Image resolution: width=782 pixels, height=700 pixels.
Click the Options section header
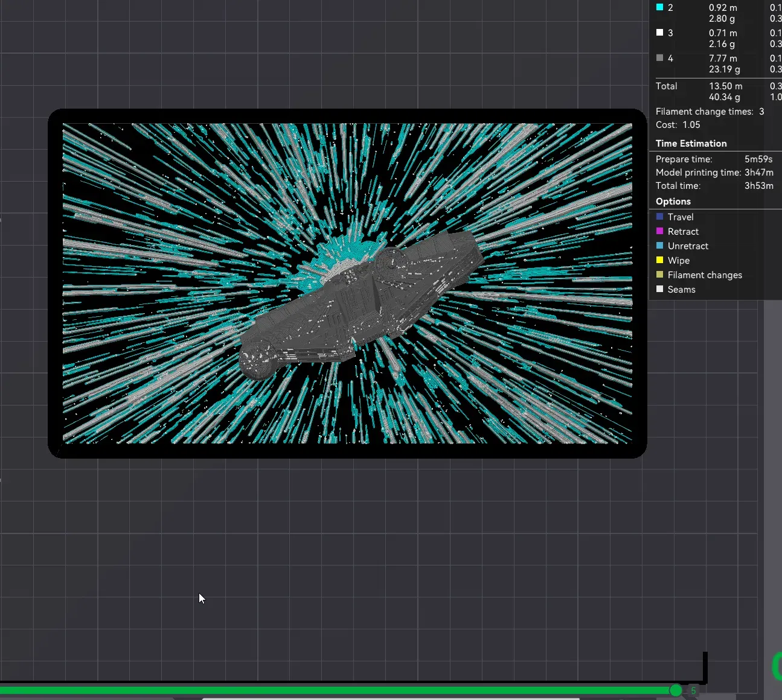pyautogui.click(x=673, y=202)
